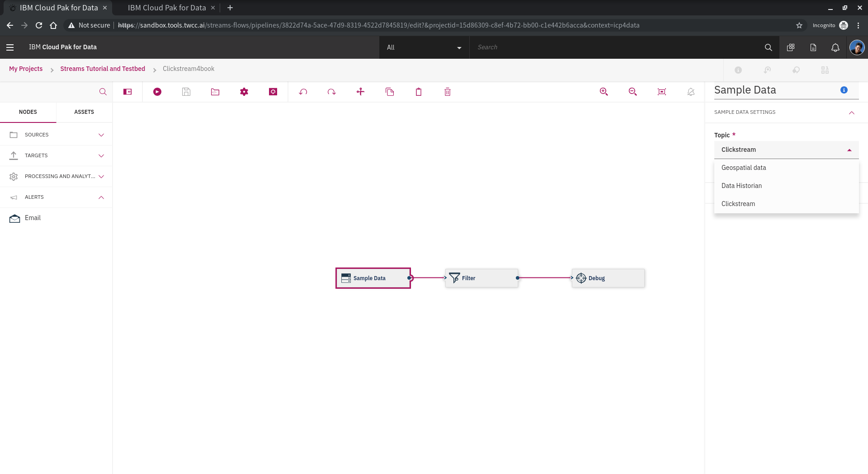868x474 pixels.
Task: Open flow settings via the gear icon
Action: (x=244, y=92)
